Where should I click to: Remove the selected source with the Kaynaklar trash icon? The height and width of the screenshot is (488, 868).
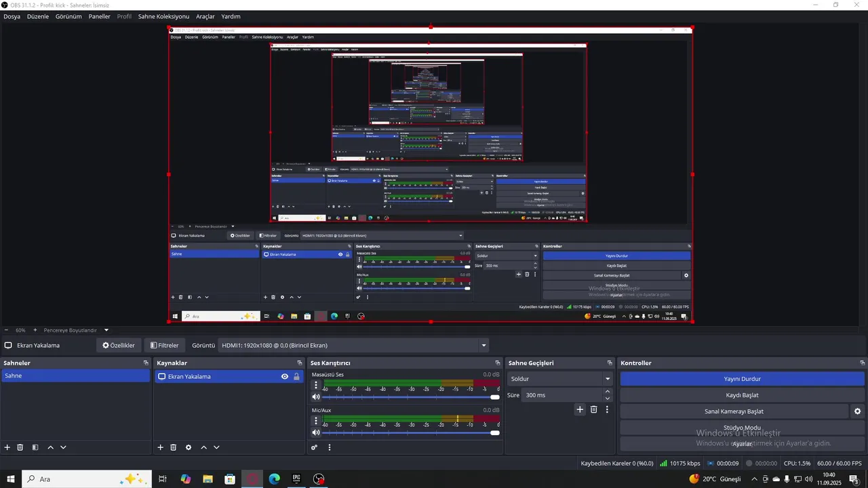pos(174,447)
